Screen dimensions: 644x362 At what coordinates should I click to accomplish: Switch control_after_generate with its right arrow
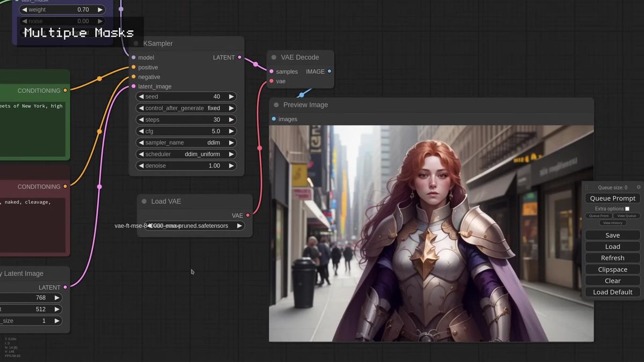point(231,108)
